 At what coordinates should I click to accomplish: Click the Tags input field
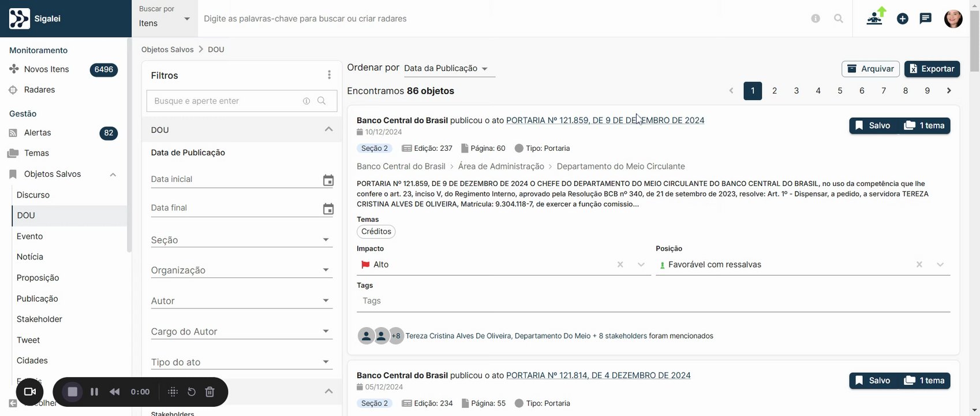(653, 301)
